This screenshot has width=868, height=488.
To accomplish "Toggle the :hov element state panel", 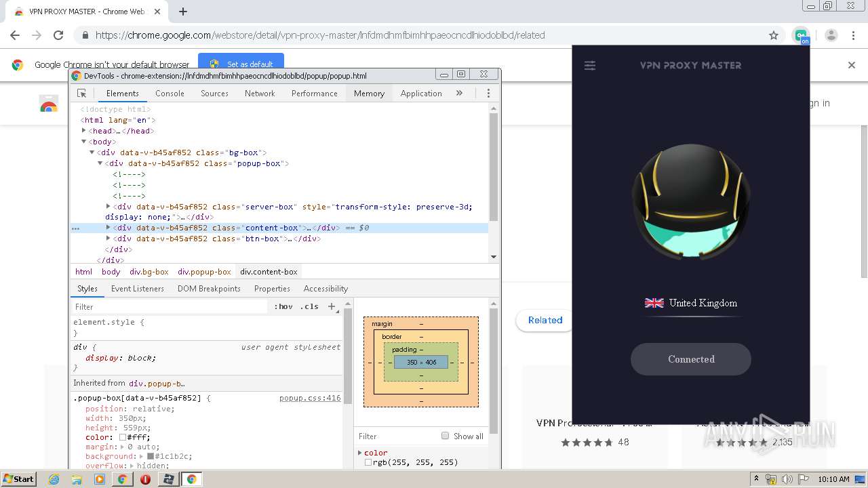I will click(283, 306).
